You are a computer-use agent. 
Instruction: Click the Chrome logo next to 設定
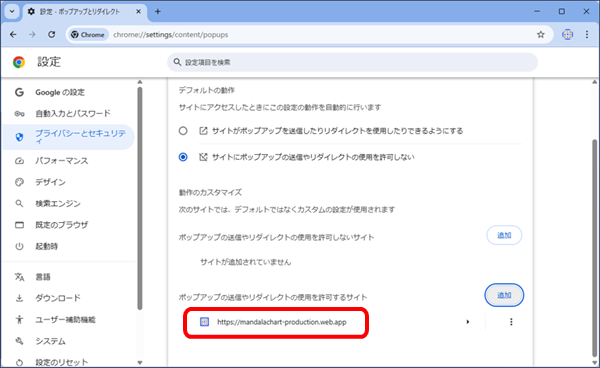point(19,62)
